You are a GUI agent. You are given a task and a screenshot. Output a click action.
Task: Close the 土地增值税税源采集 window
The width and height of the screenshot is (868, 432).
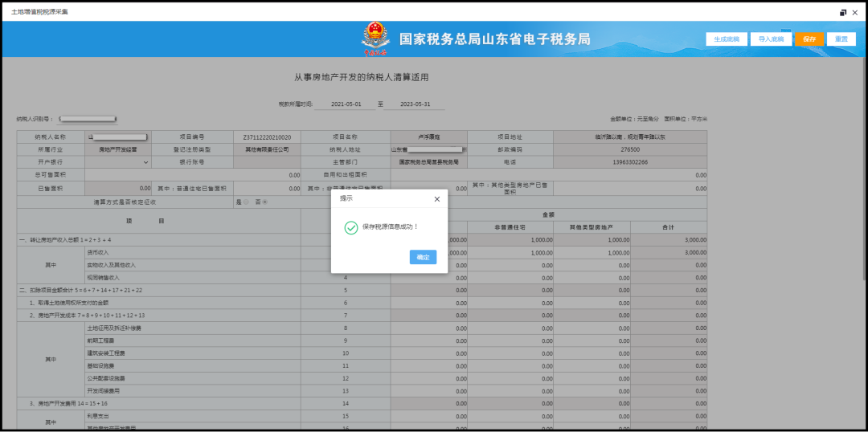tap(855, 12)
